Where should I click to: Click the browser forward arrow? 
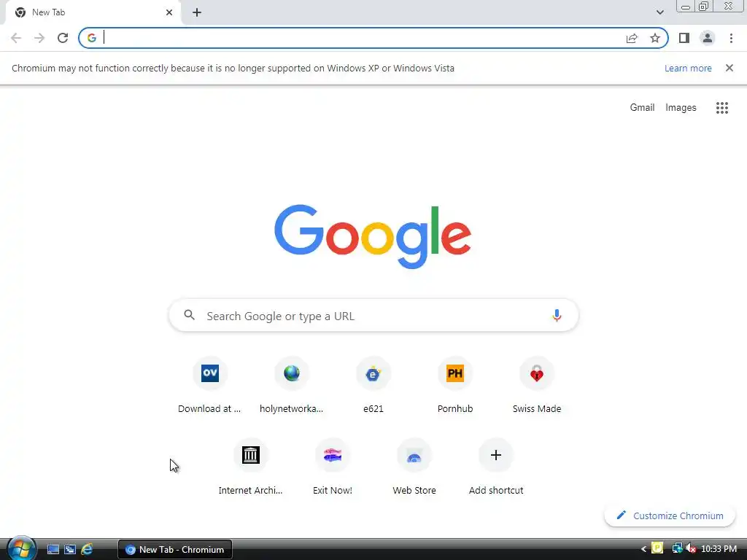pyautogui.click(x=39, y=38)
